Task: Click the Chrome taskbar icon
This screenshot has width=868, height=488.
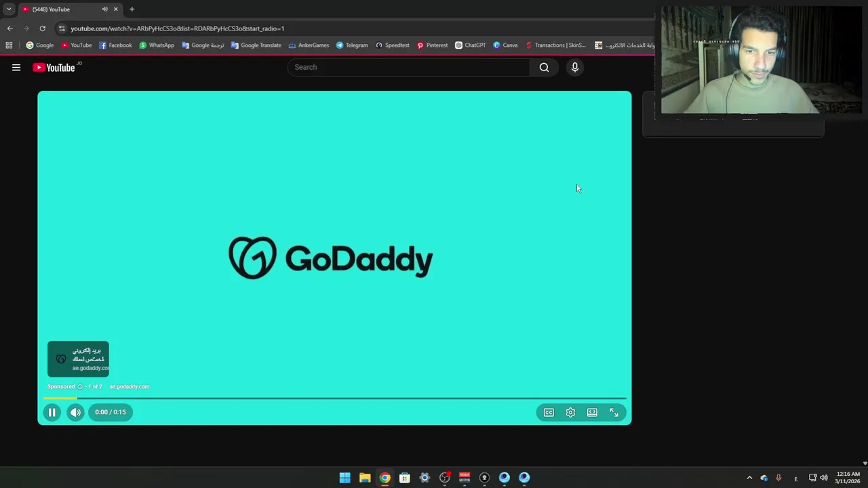Action: pyautogui.click(x=384, y=478)
